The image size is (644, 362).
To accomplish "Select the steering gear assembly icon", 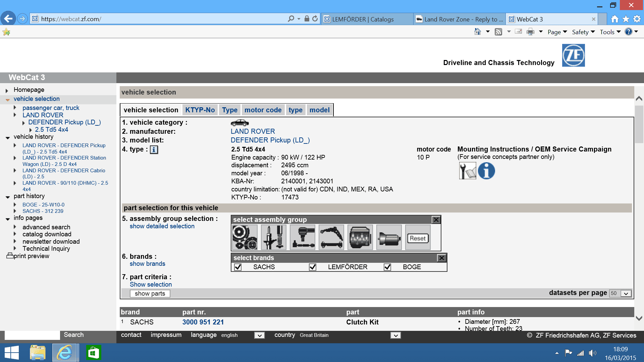I will [x=389, y=237].
